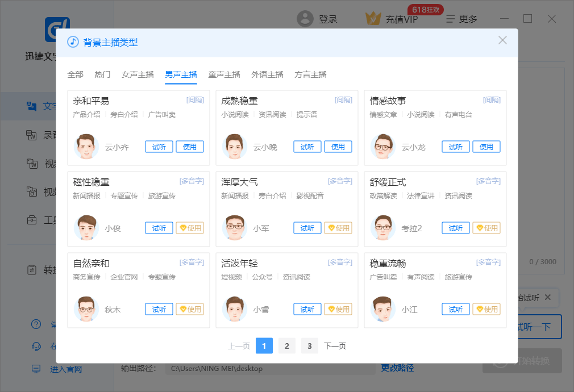574x392 pixels.
Task: Click 云小齐 avatar icon
Action: point(86,147)
